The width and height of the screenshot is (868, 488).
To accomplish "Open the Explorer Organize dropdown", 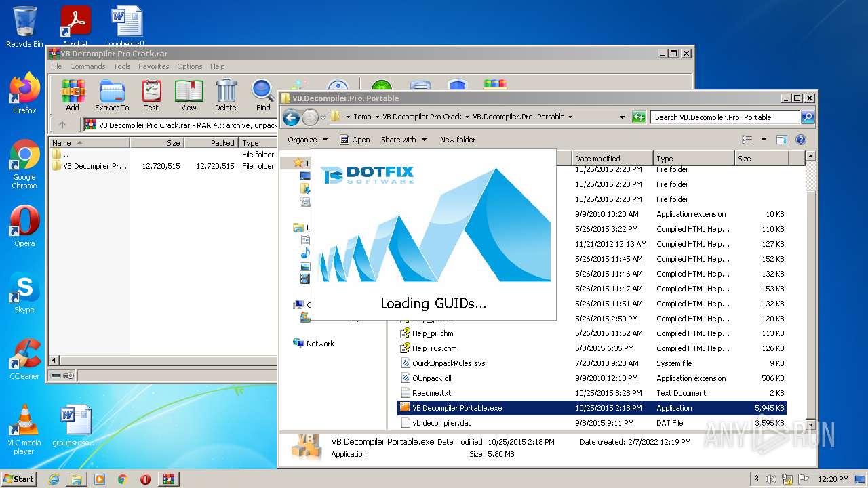I will coord(307,140).
